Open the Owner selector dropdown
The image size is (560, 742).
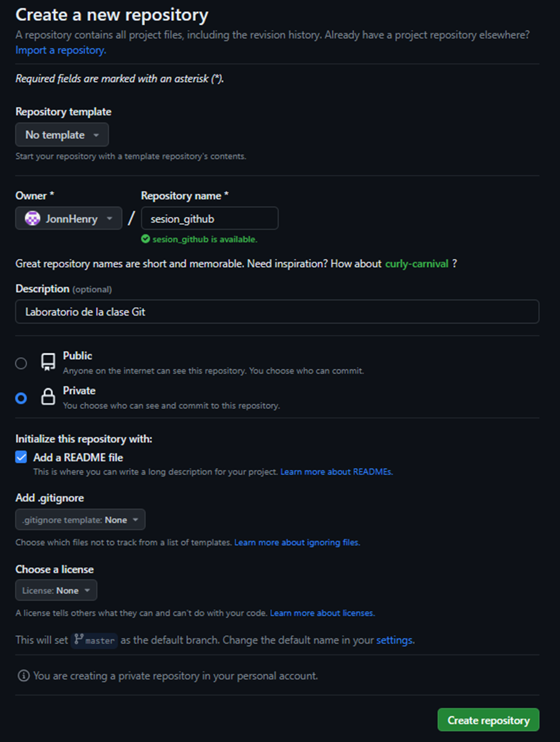[68, 218]
